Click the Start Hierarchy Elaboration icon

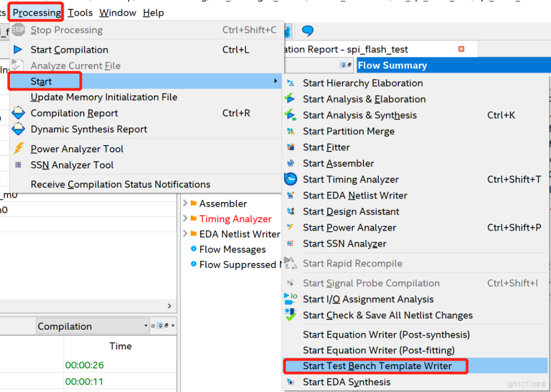click(290, 83)
